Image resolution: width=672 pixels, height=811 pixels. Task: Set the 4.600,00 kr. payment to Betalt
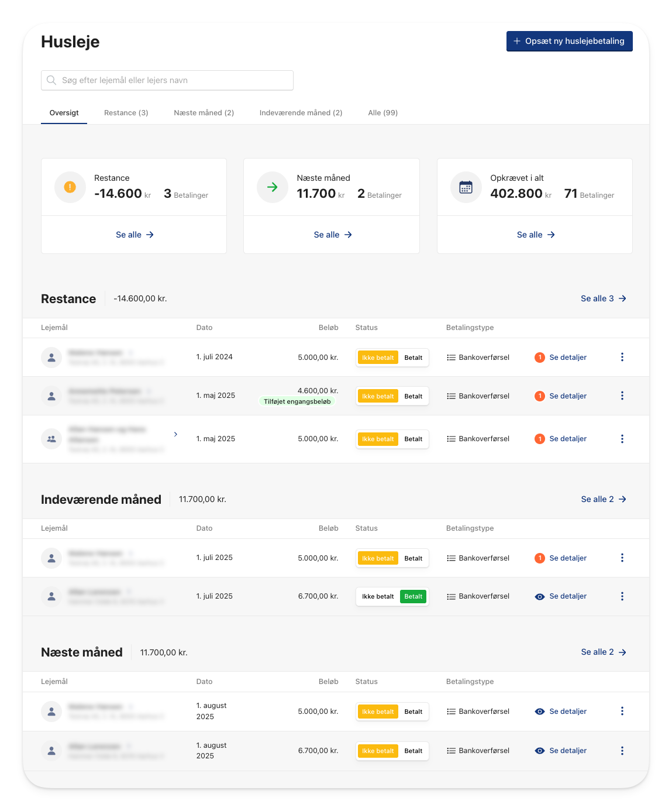click(x=413, y=396)
